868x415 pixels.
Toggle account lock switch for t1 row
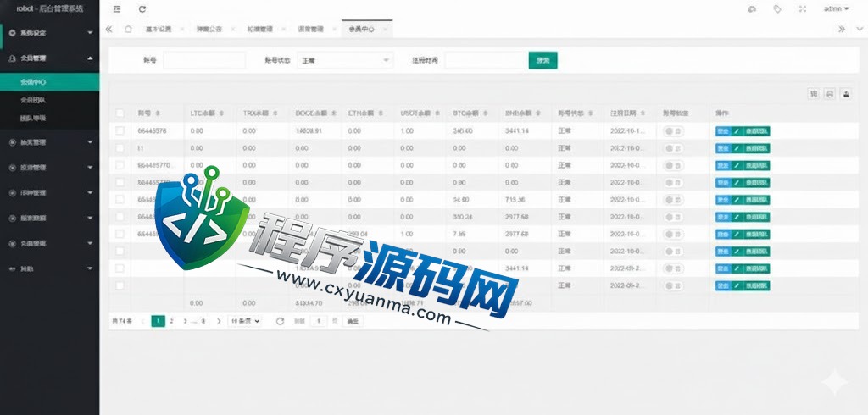673,148
